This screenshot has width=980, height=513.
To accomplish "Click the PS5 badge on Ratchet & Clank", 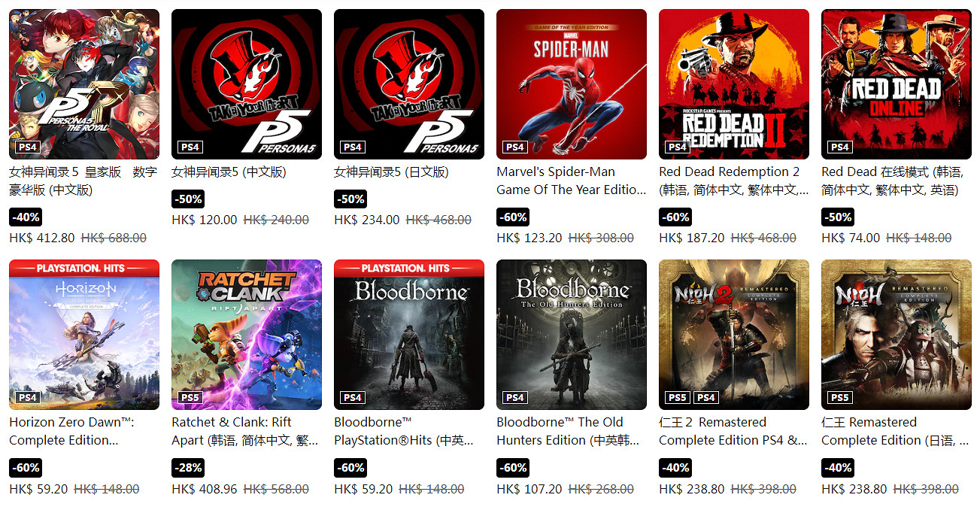I will 190,397.
